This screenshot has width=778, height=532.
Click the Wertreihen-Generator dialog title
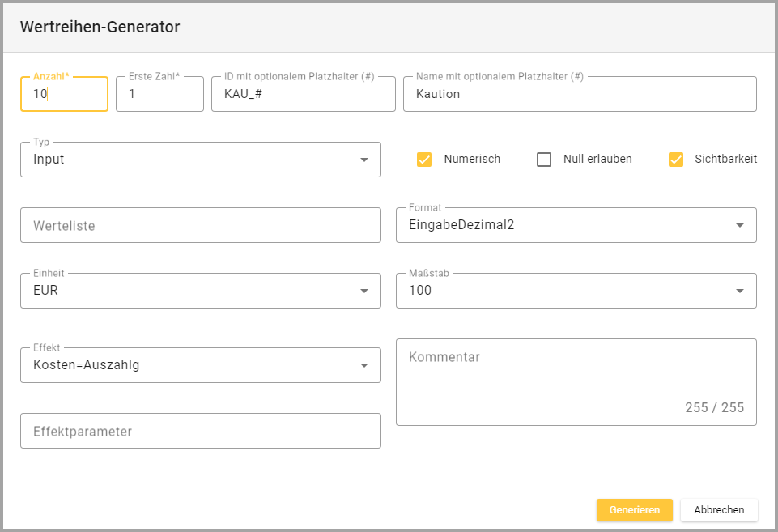pos(100,27)
